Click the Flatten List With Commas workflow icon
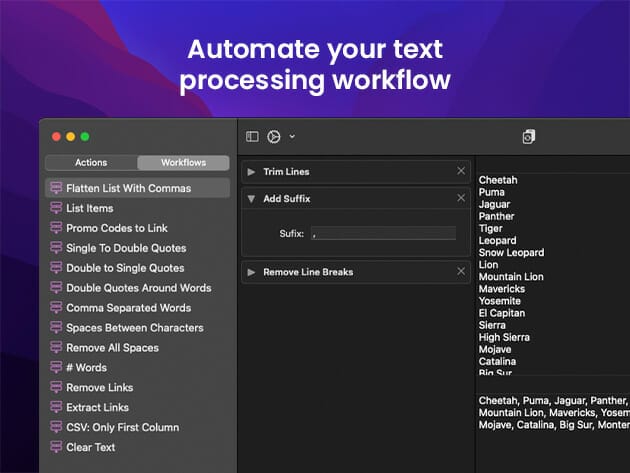 (56, 188)
